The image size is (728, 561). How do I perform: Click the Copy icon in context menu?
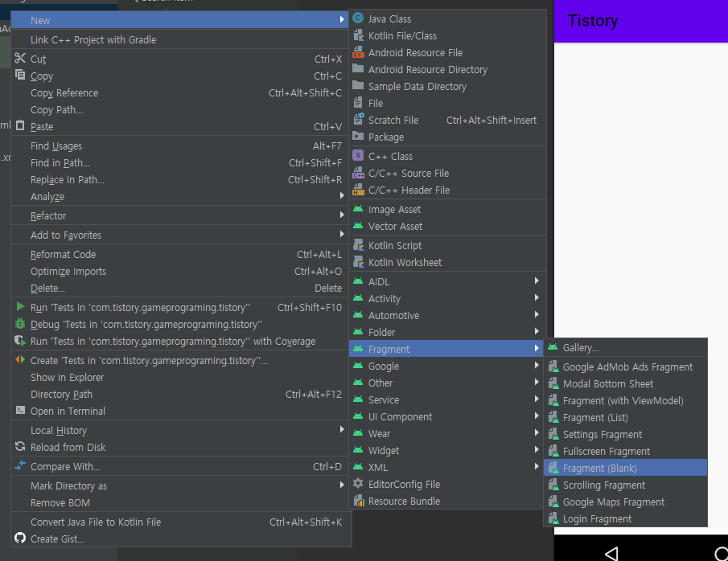[20, 75]
